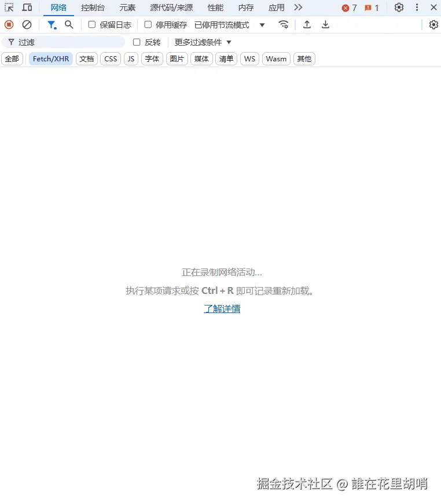Open the three-dot DevTools menu
The height and width of the screenshot is (504, 441).
click(417, 8)
